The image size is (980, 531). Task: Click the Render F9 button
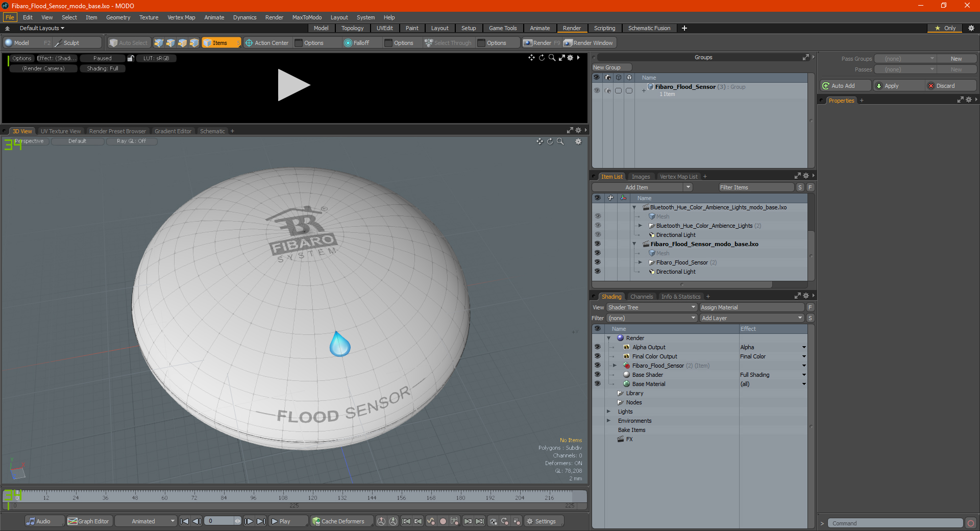[542, 43]
